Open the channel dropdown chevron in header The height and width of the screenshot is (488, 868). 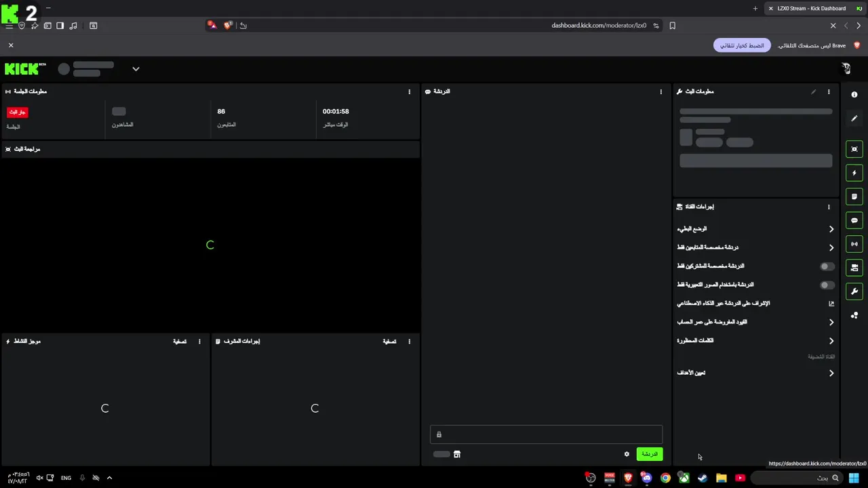tap(136, 68)
